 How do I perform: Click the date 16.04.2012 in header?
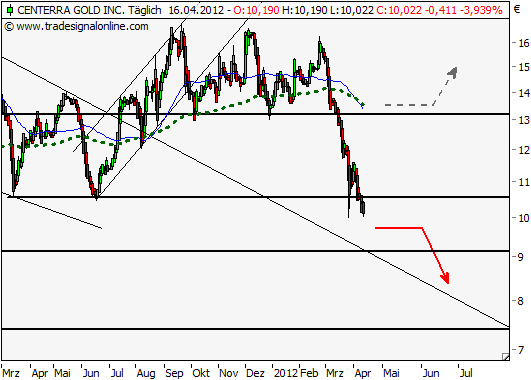196,10
